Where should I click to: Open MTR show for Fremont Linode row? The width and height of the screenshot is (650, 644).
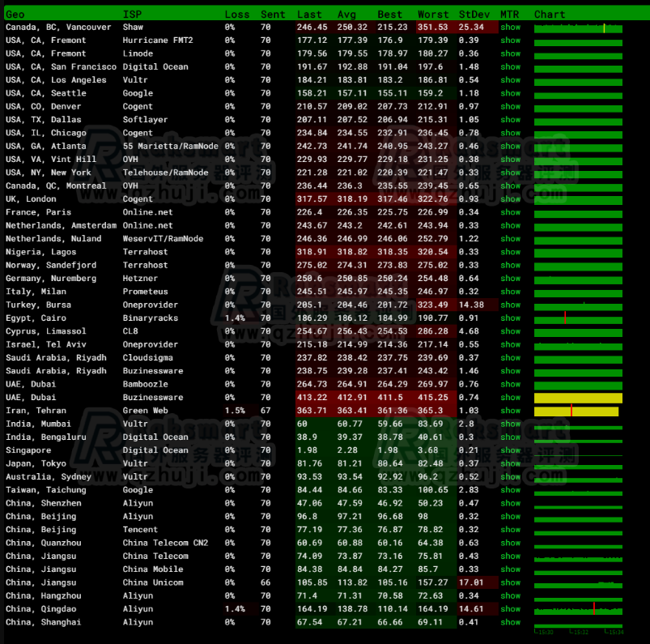coord(510,54)
